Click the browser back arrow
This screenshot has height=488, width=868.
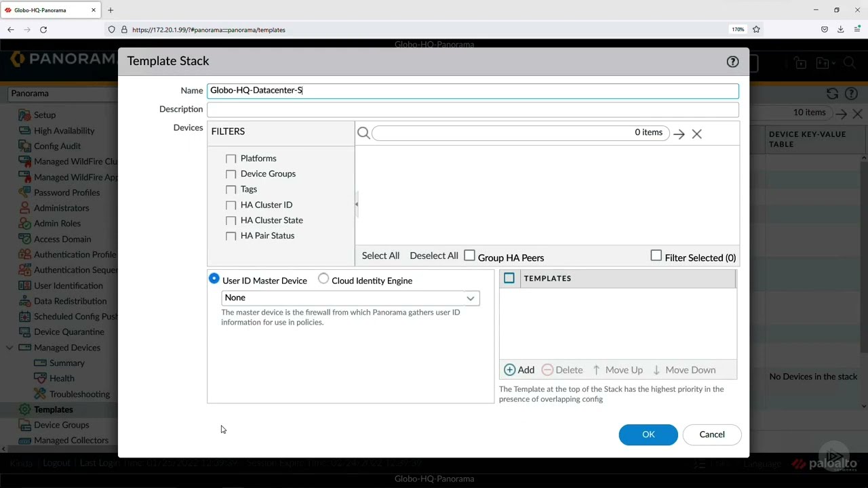pos(11,30)
